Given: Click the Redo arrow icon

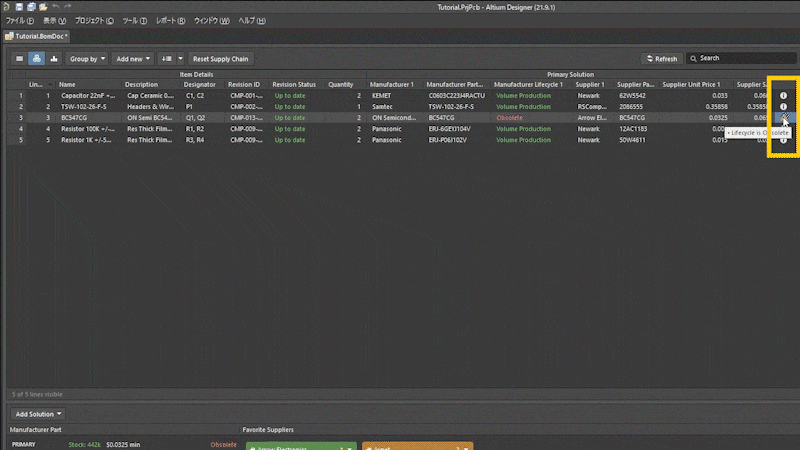Looking at the screenshot, I should pos(67,7).
